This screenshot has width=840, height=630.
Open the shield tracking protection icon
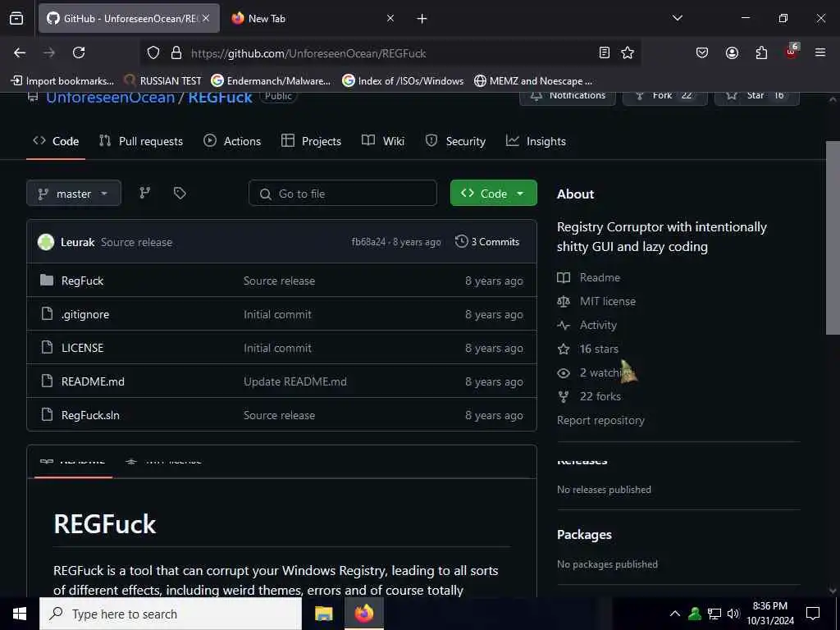(153, 52)
